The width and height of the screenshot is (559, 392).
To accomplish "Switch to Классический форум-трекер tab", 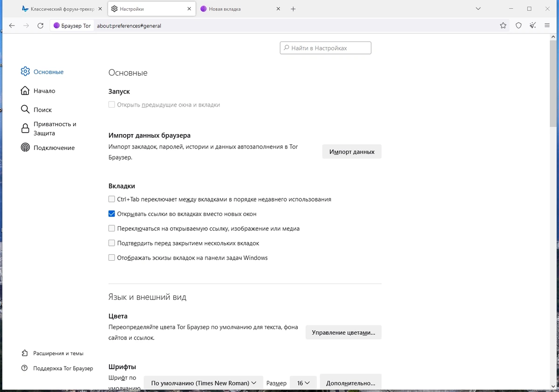I will tap(61, 9).
